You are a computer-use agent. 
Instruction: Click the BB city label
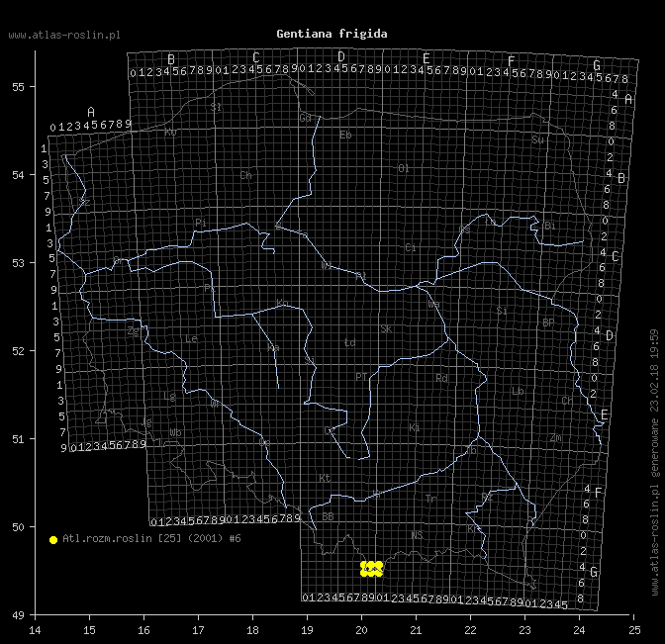click(328, 516)
